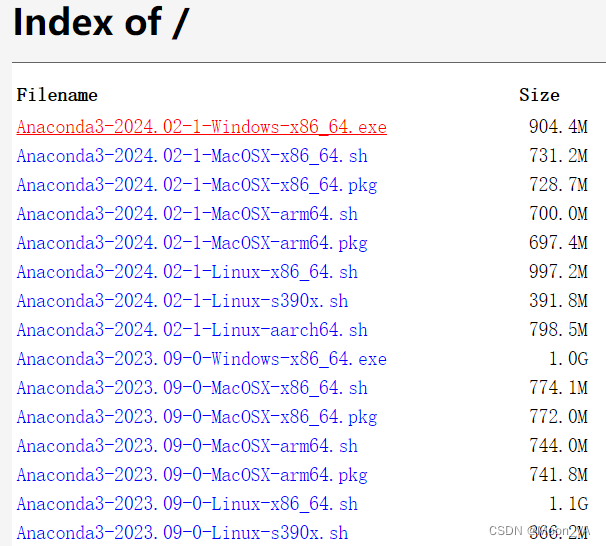Click Anaconda3-2023.09-0-Linux-x86_64.sh link

(x=187, y=504)
